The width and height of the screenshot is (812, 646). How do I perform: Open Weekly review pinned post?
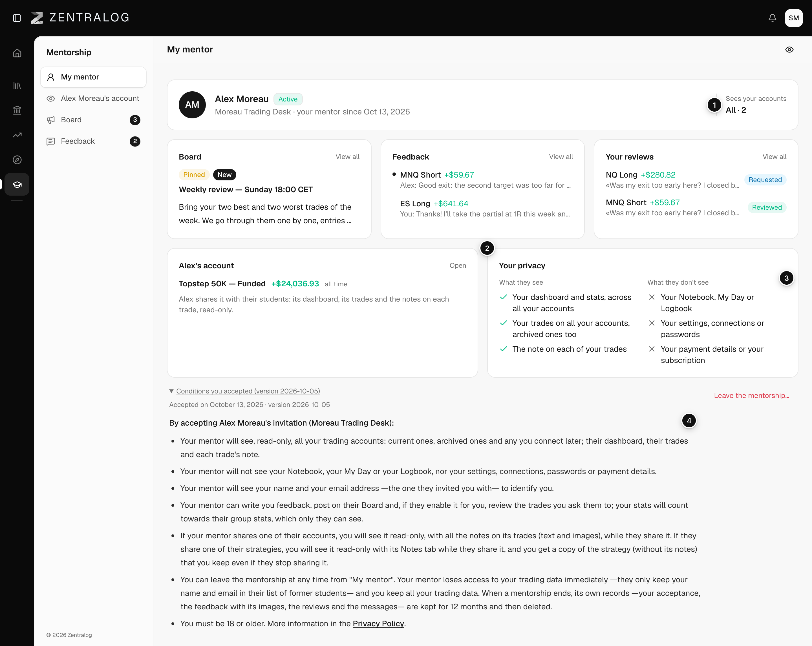[x=246, y=189]
